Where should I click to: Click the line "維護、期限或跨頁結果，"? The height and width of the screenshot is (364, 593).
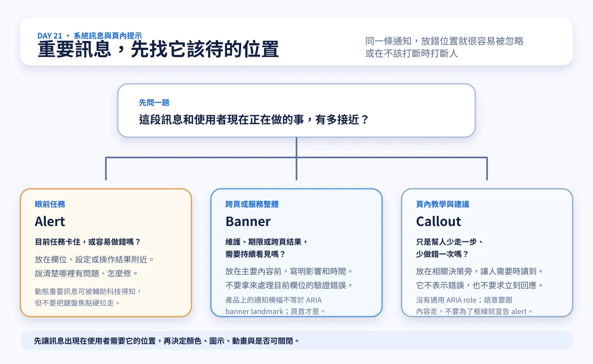pos(266,242)
